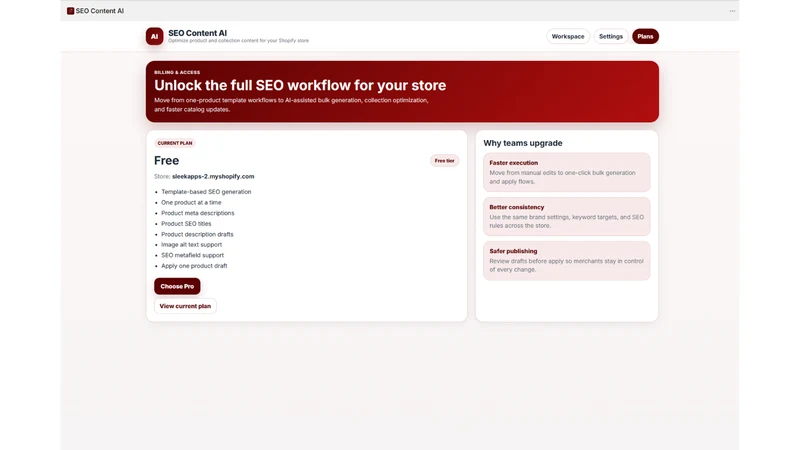
Task: Click the 'Free' plan heading
Action: (x=166, y=161)
